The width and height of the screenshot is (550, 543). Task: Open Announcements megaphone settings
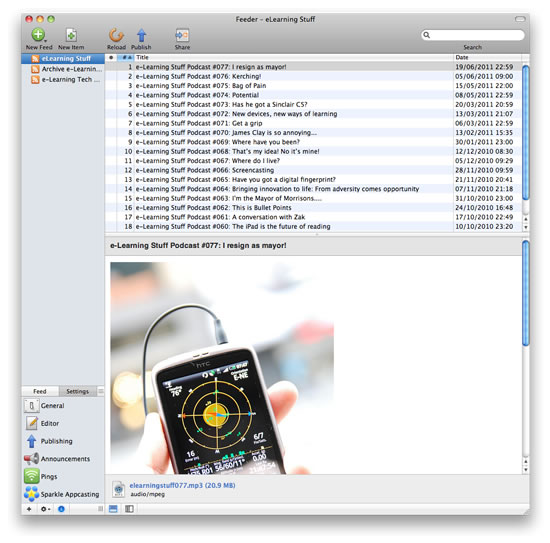tap(31, 458)
